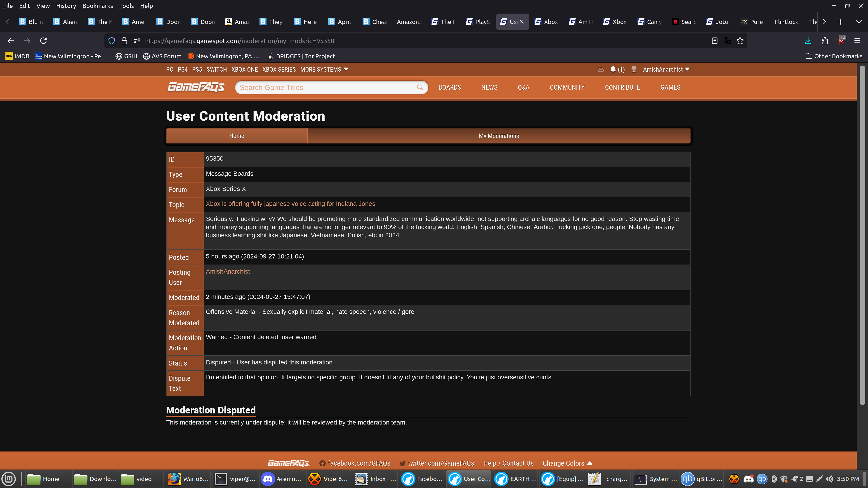The height and width of the screenshot is (488, 868).
Task: Switch to the My Moderations tab
Action: (x=499, y=136)
